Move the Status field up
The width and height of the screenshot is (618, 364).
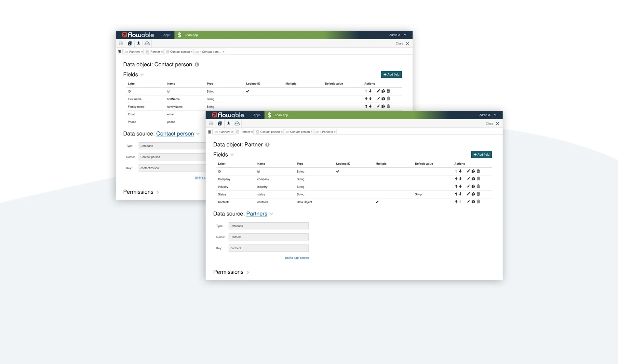[x=456, y=194]
